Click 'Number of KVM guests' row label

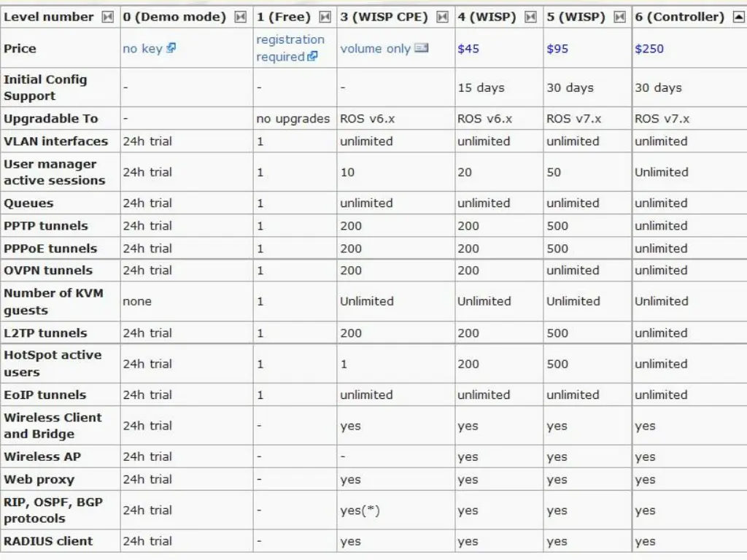[53, 301]
